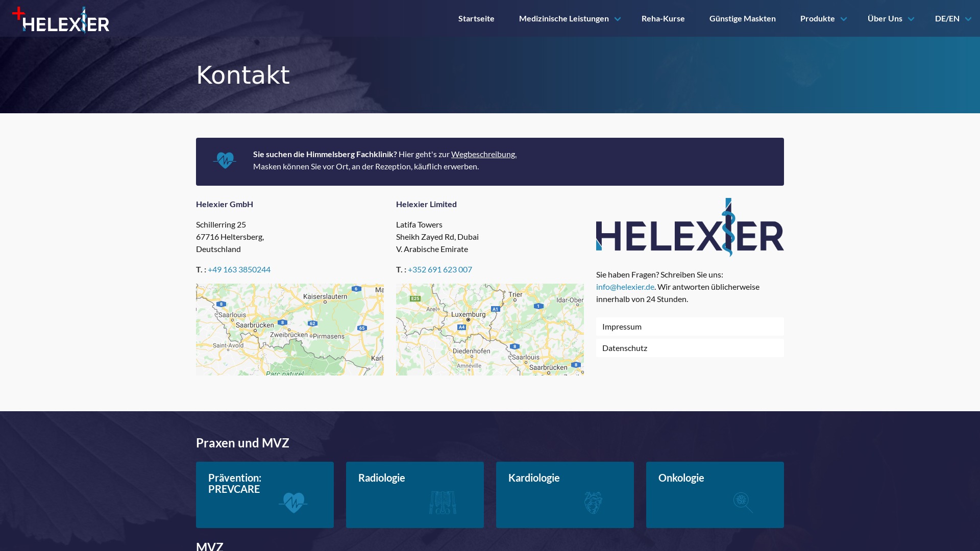Click Produkte in navigation bar
The width and height of the screenshot is (980, 551).
coord(818,18)
